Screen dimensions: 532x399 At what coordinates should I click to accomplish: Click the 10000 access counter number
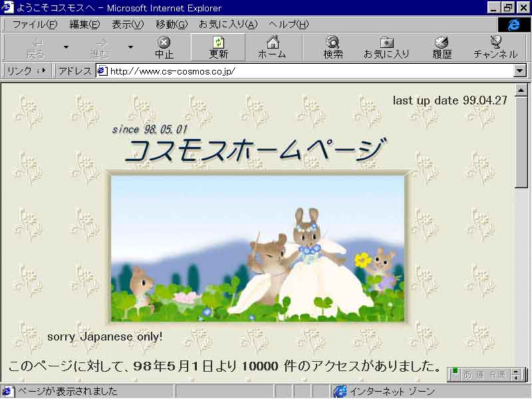(x=260, y=366)
